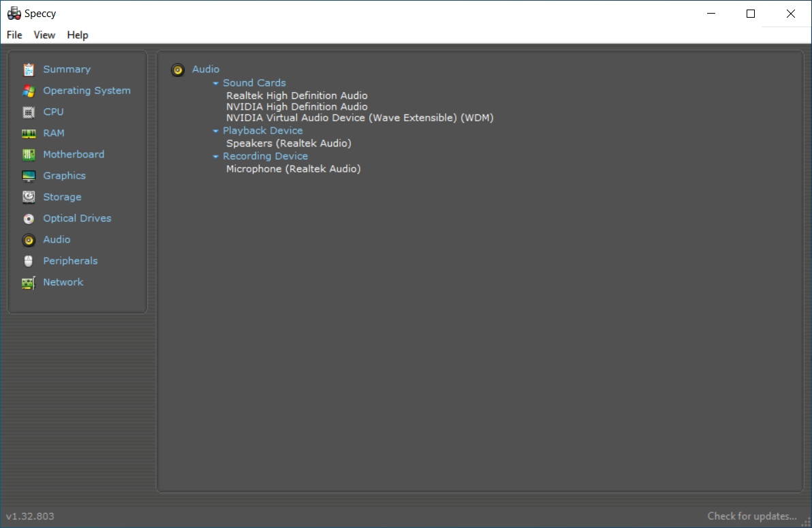The image size is (812, 528).
Task: Maximize the Speccy window
Action: click(751, 14)
